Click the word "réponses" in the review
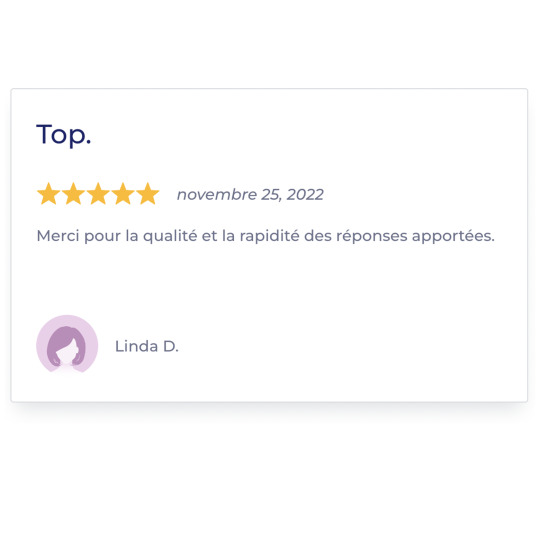Screen dimensions: 540x540 pos(372,237)
